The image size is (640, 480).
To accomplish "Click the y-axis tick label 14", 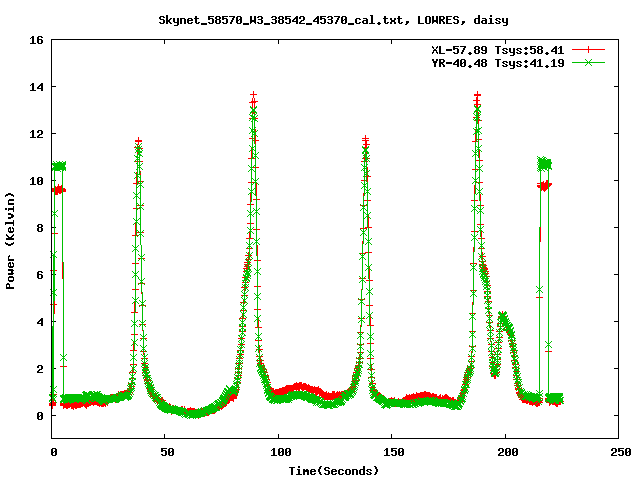I will click(37, 87).
